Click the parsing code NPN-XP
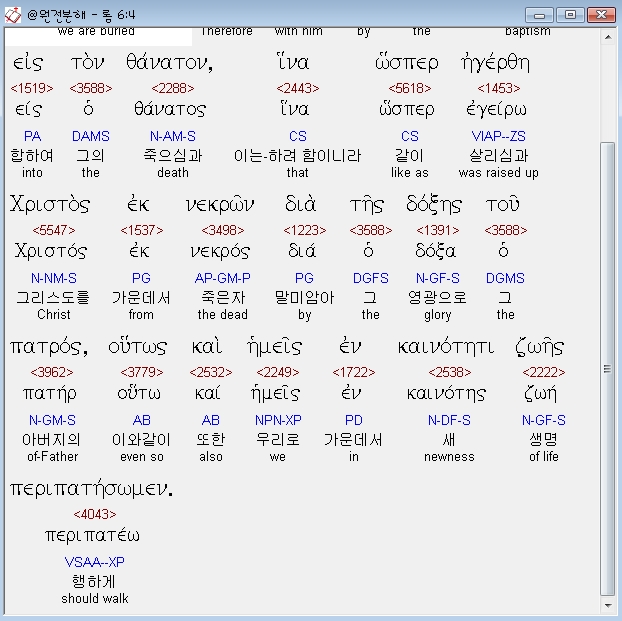The image size is (622, 621). click(278, 420)
